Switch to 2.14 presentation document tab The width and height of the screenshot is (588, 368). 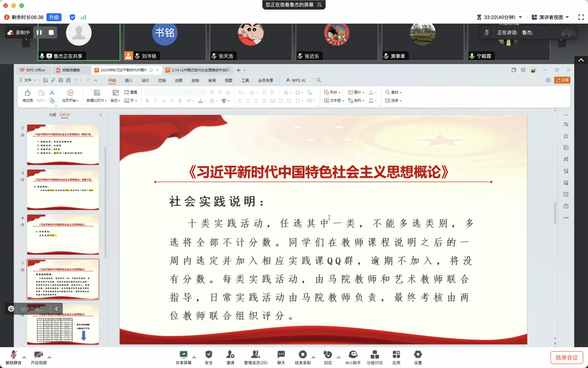pyautogui.click(x=198, y=70)
